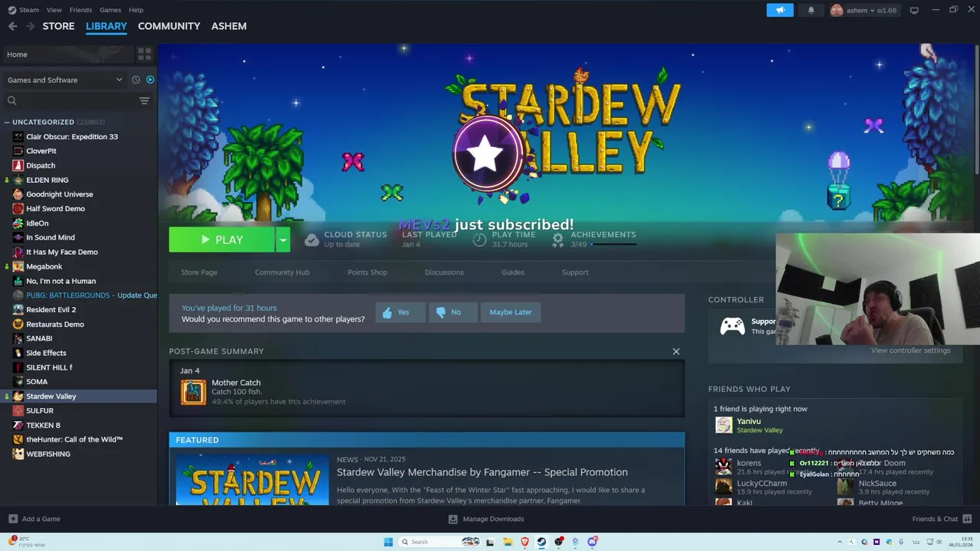
Task: Open the Stardew Valley news thumbnail
Action: coord(253,480)
